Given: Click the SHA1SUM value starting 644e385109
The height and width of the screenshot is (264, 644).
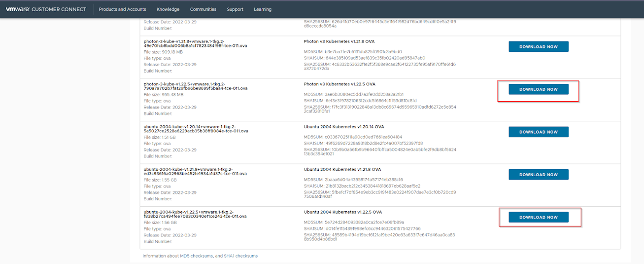Looking at the screenshot, I should coord(375,58).
